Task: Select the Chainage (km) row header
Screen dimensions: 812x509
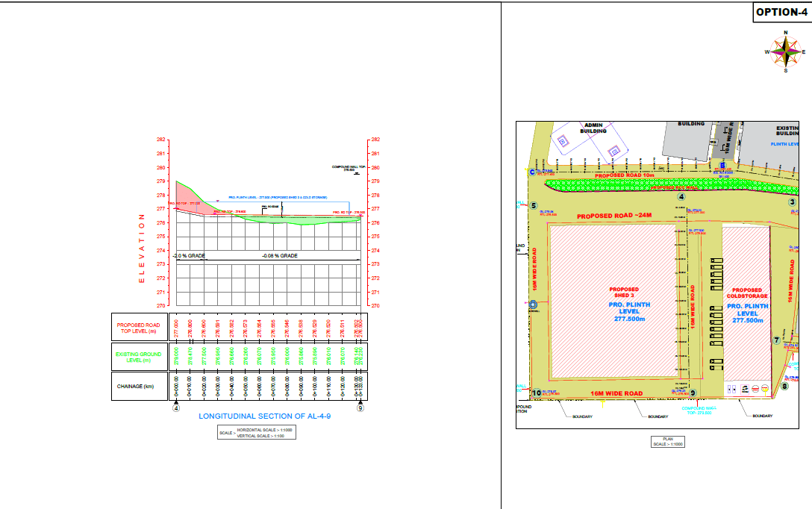Action: pos(138,386)
